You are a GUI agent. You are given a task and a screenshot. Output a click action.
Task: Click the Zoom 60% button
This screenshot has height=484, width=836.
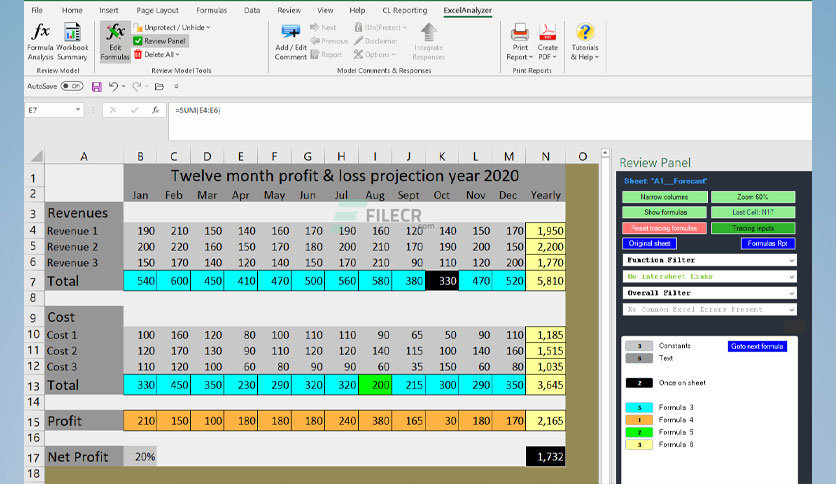point(753,197)
